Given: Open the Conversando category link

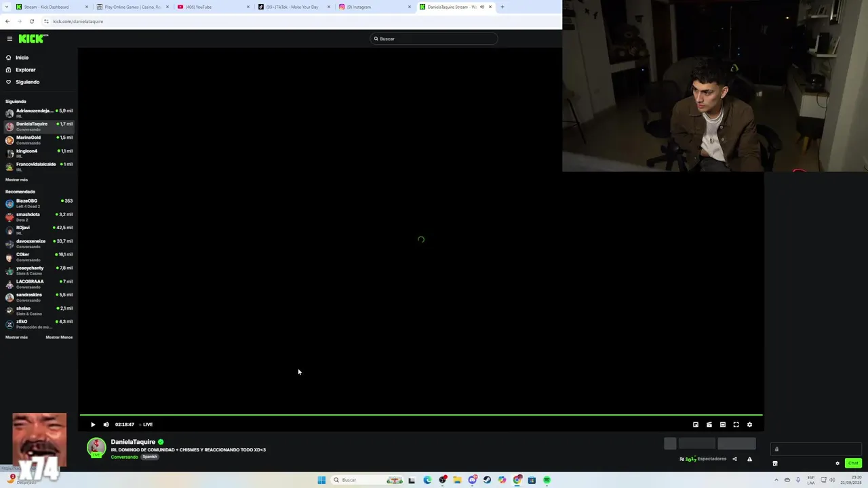Looking at the screenshot, I should point(125,457).
